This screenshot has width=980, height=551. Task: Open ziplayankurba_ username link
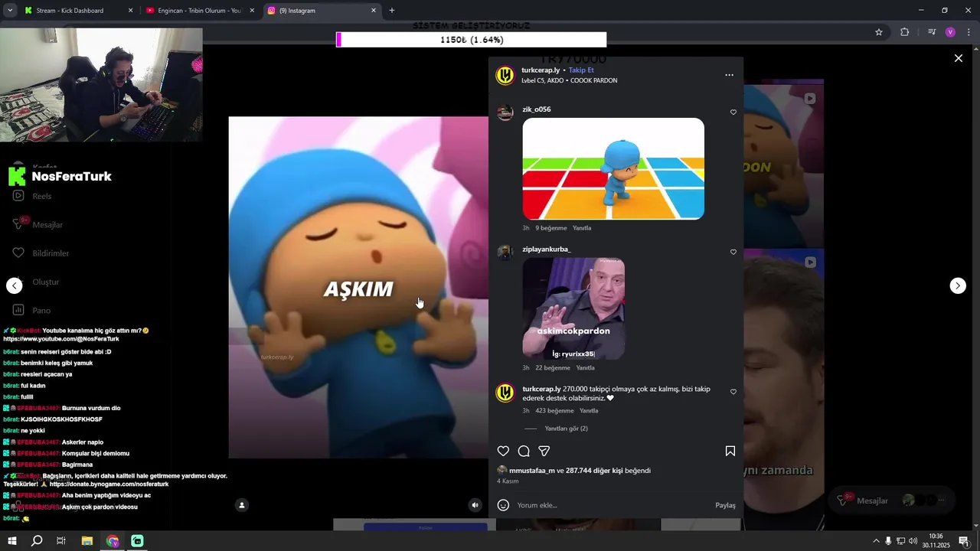pyautogui.click(x=546, y=249)
